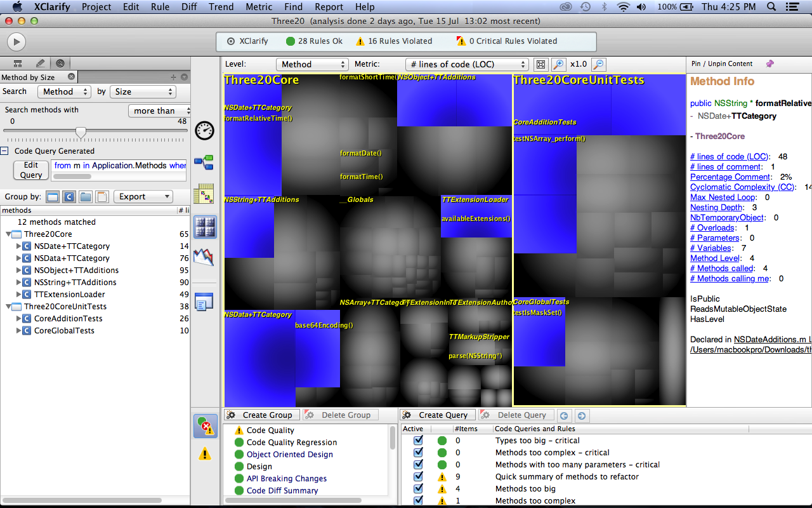The image size is (812, 508).
Task: Uncheck Active for Methods too big
Action: [x=418, y=488]
